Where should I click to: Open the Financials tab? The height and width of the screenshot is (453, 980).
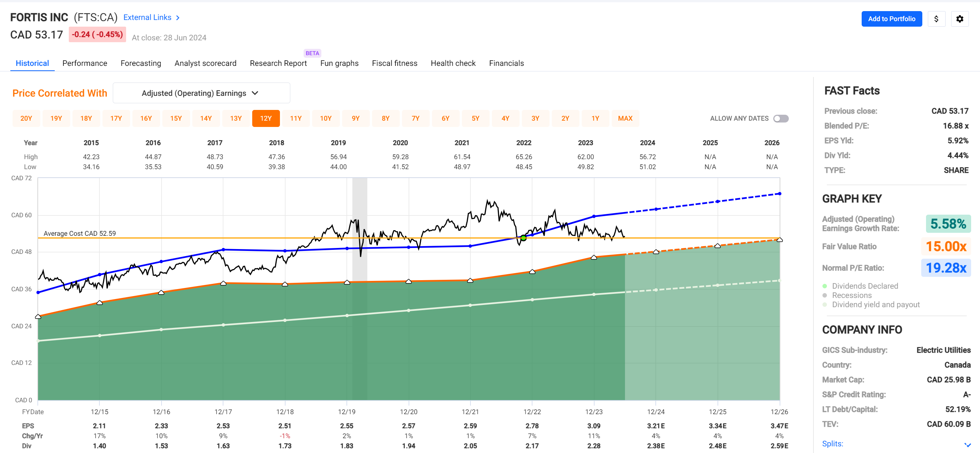click(x=506, y=63)
